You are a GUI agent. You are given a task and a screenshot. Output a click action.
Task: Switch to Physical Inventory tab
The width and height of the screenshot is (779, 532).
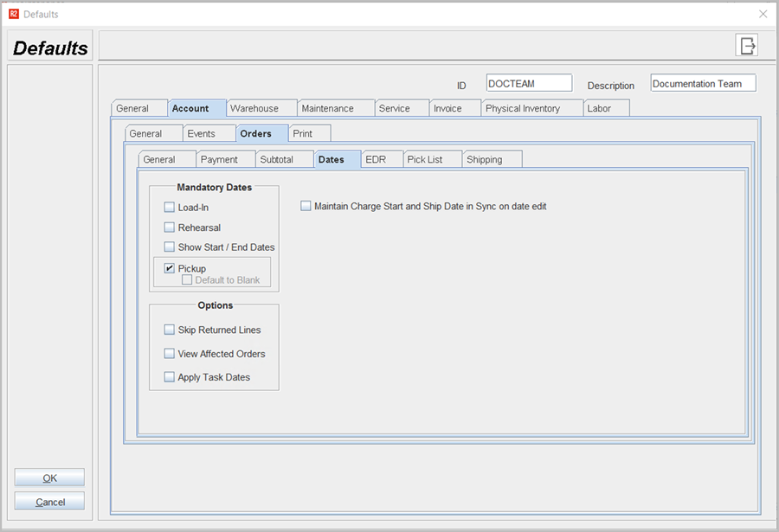[532, 108]
